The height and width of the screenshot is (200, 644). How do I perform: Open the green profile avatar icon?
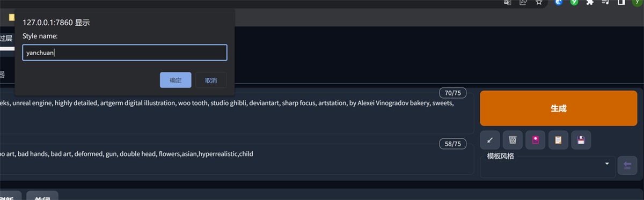[636, 3]
